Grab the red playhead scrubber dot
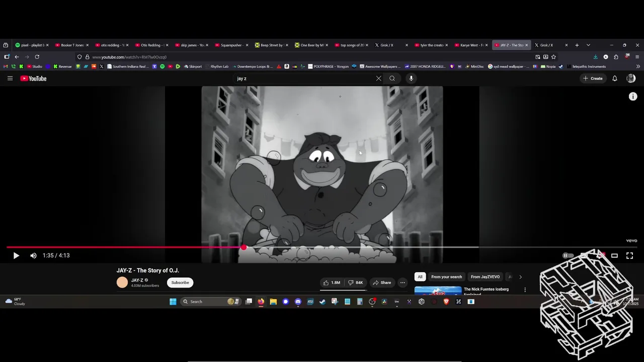Screen dimensions: 644x362 (x=244, y=247)
